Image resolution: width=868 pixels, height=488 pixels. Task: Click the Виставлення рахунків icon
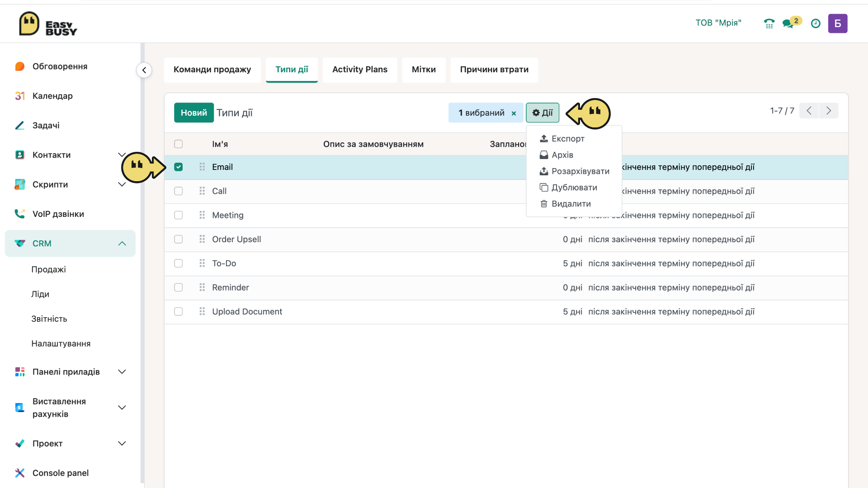coord(20,408)
